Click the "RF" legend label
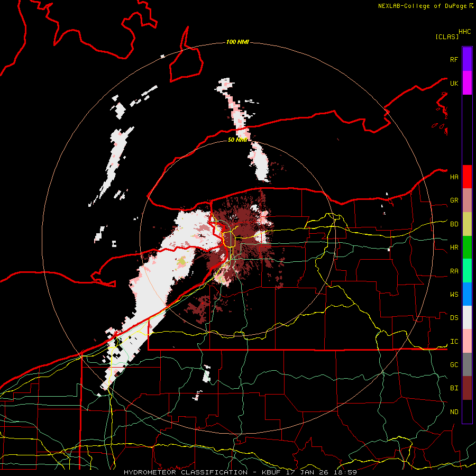 click(454, 59)
